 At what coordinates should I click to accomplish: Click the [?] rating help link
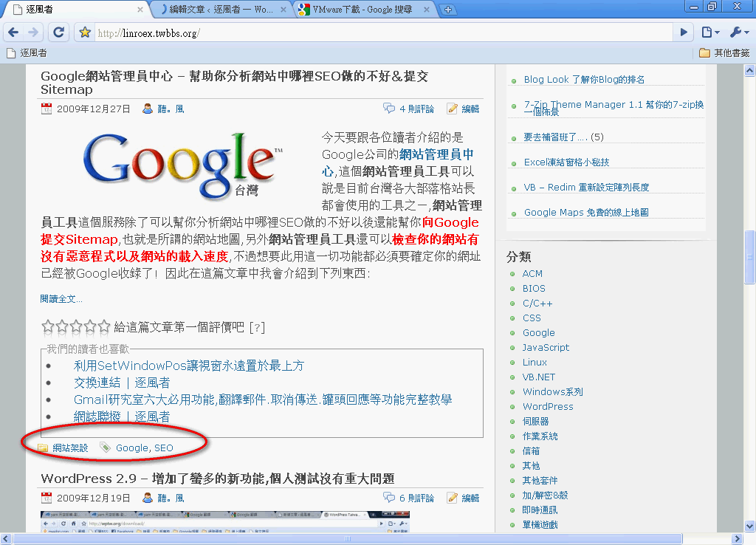click(257, 327)
